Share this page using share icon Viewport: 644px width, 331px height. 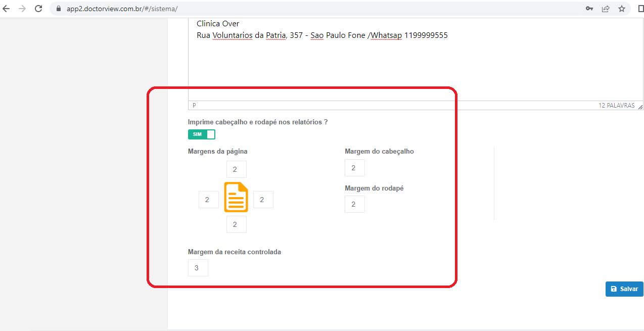click(x=605, y=9)
